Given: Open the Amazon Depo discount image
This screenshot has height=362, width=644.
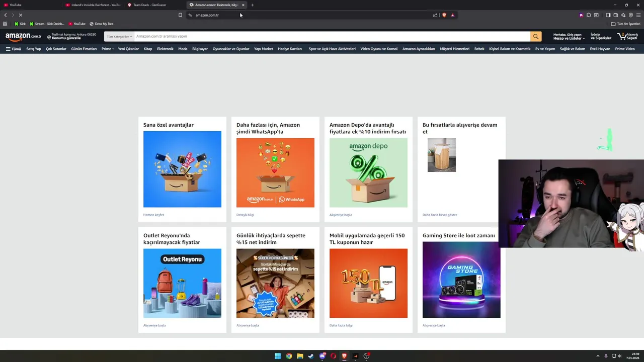Looking at the screenshot, I should pos(368,172).
